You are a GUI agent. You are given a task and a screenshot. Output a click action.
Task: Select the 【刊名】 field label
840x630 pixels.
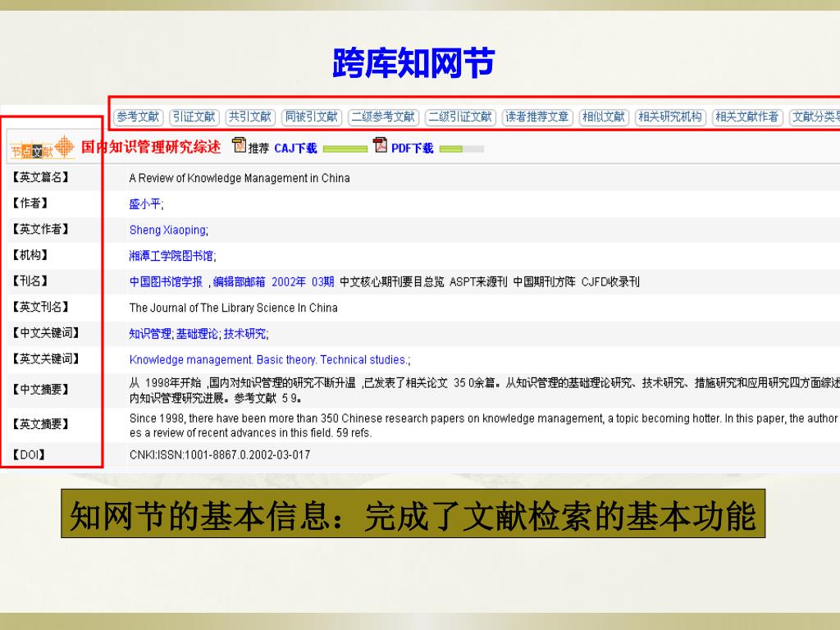pos(30,281)
